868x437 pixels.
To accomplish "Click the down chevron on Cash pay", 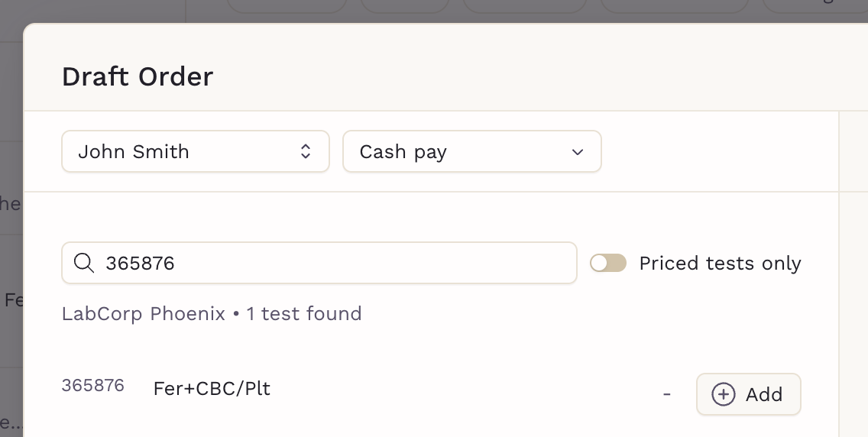I will (x=578, y=152).
